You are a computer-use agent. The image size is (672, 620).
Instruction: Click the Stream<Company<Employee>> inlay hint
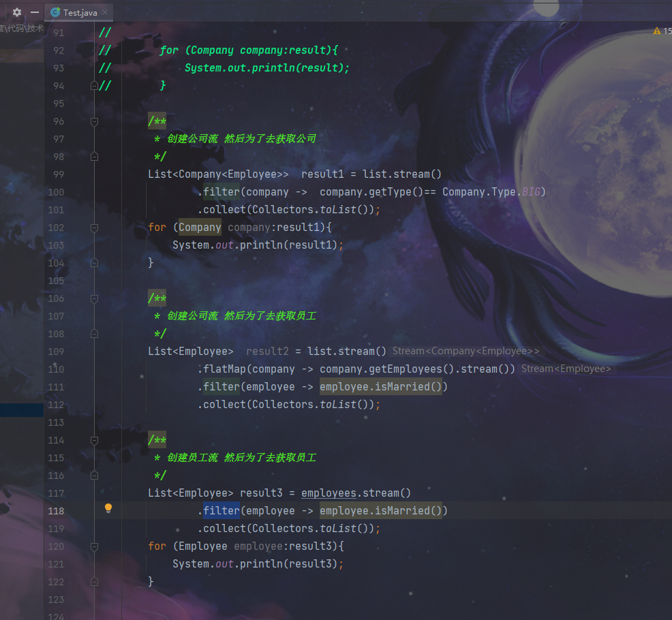(x=466, y=352)
